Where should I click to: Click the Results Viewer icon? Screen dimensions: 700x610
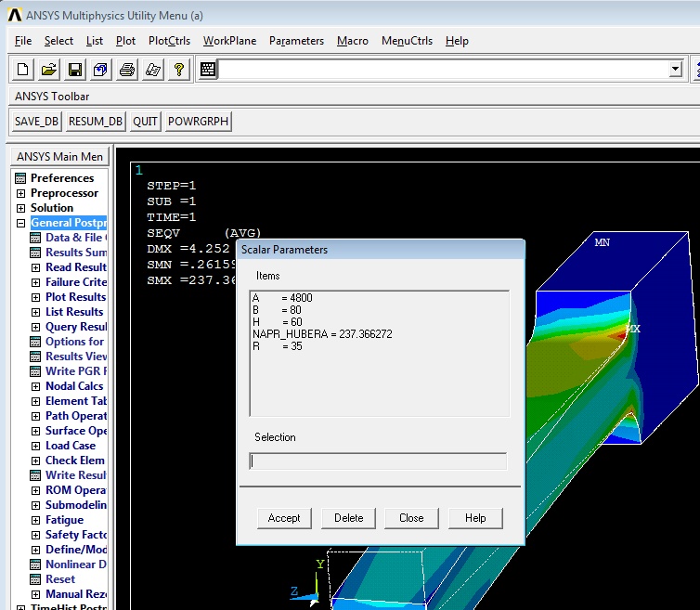(35, 357)
